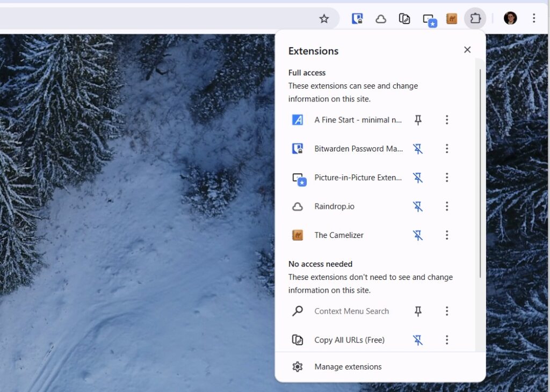Pin Context Menu Search to toolbar

(x=418, y=311)
